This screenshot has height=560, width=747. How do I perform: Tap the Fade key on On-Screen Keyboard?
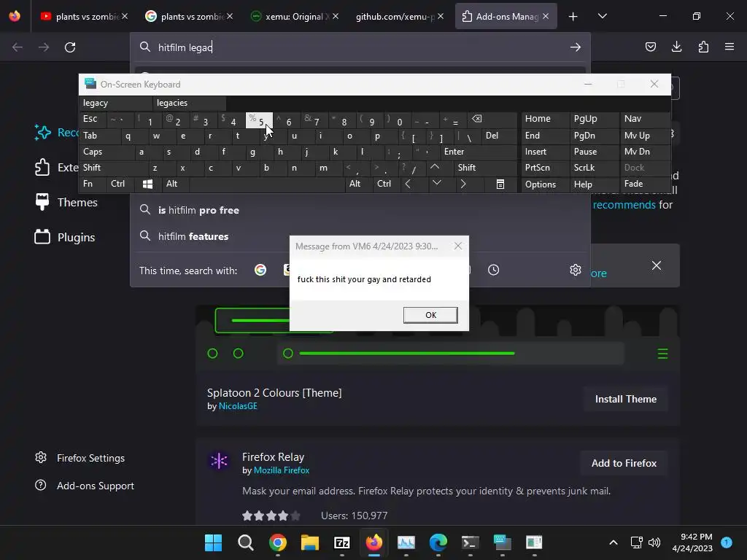click(644, 184)
